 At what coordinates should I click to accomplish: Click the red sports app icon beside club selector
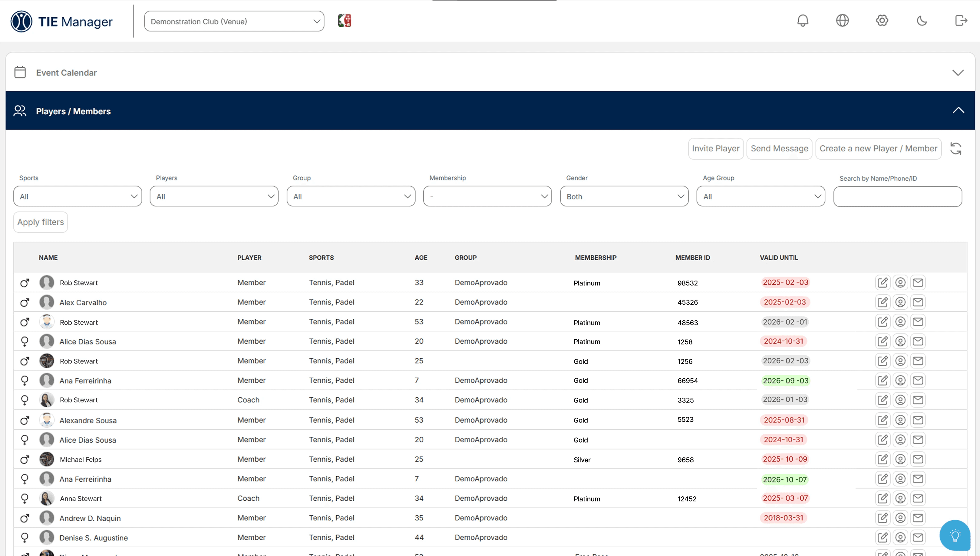(345, 21)
